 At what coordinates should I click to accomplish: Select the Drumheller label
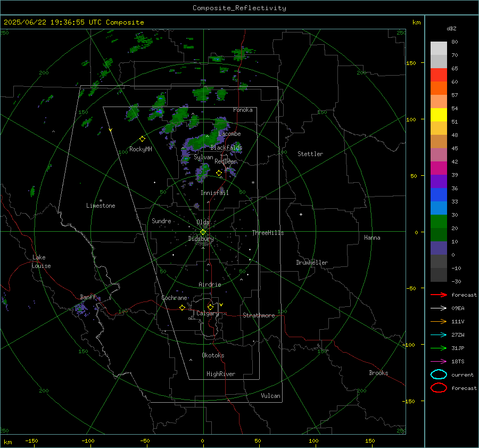pyautogui.click(x=312, y=263)
